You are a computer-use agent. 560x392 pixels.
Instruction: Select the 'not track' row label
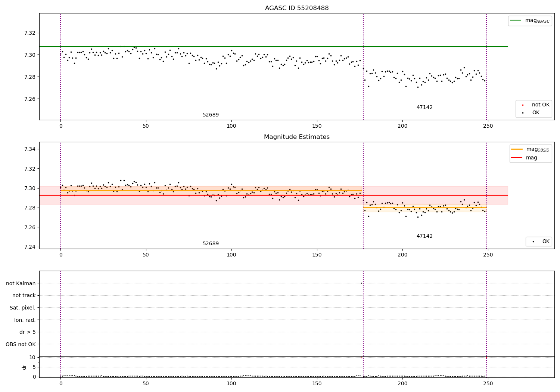pos(24,295)
